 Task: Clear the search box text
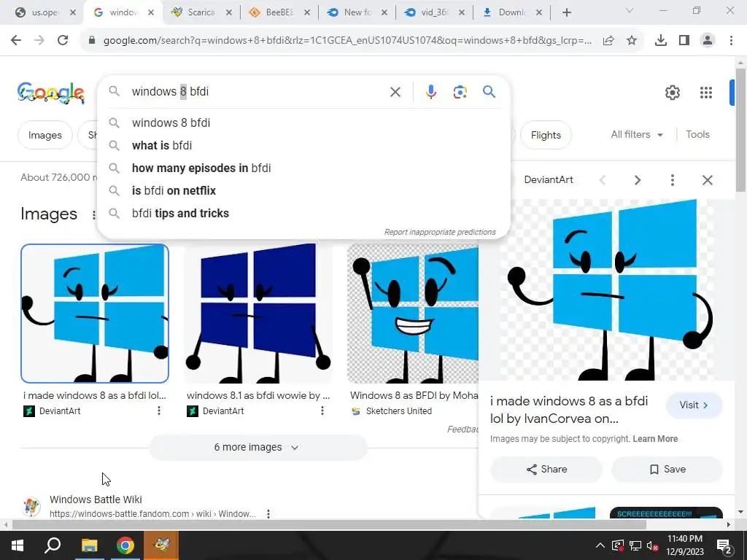coord(395,92)
